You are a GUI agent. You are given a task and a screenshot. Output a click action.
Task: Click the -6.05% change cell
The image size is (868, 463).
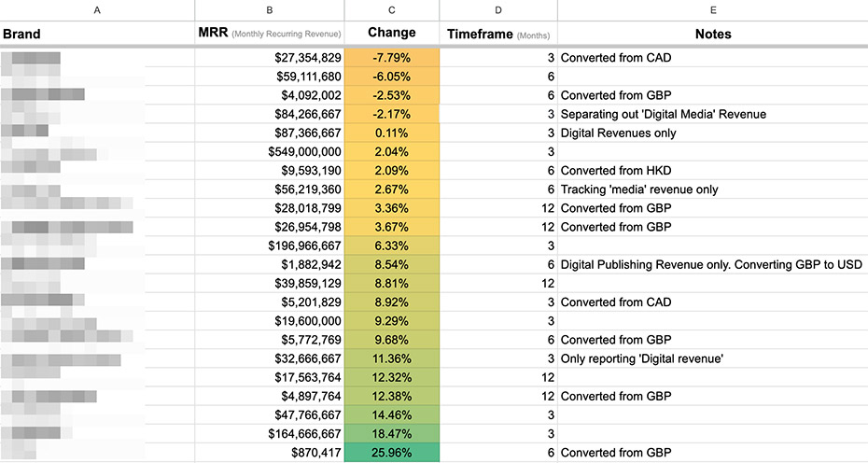click(392, 77)
